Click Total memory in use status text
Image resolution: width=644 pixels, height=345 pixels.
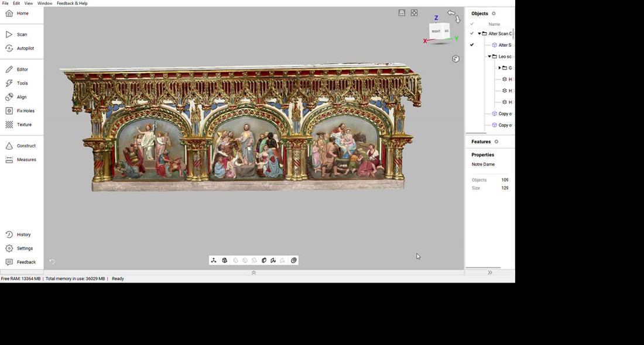pyautogui.click(x=75, y=279)
